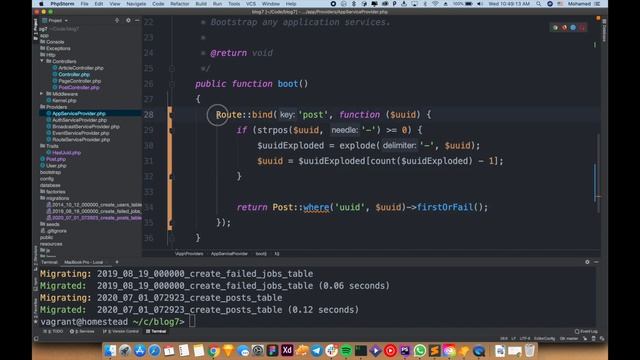Open EventServiceProvider.php file

click(80, 133)
